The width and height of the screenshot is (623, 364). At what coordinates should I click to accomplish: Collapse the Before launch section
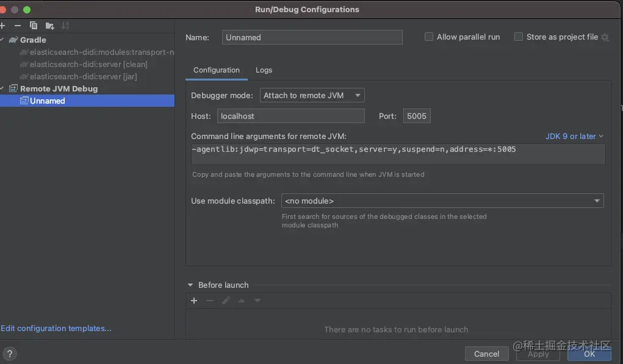pos(190,285)
